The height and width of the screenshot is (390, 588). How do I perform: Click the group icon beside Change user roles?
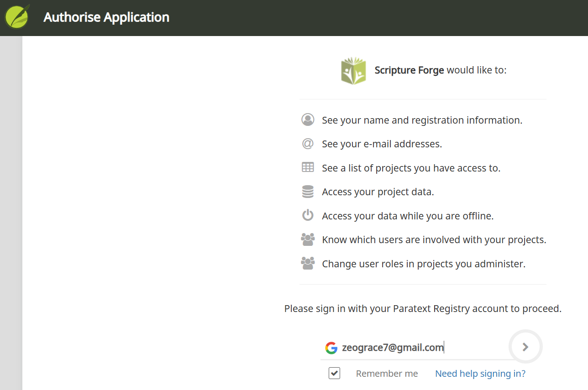pos(308,263)
